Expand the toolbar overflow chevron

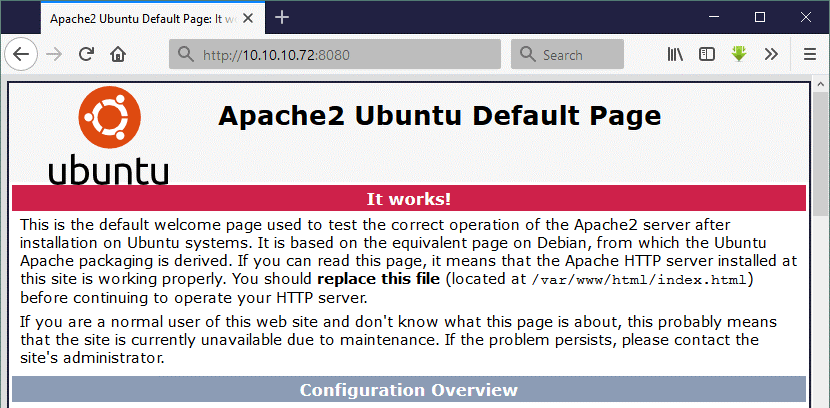771,54
